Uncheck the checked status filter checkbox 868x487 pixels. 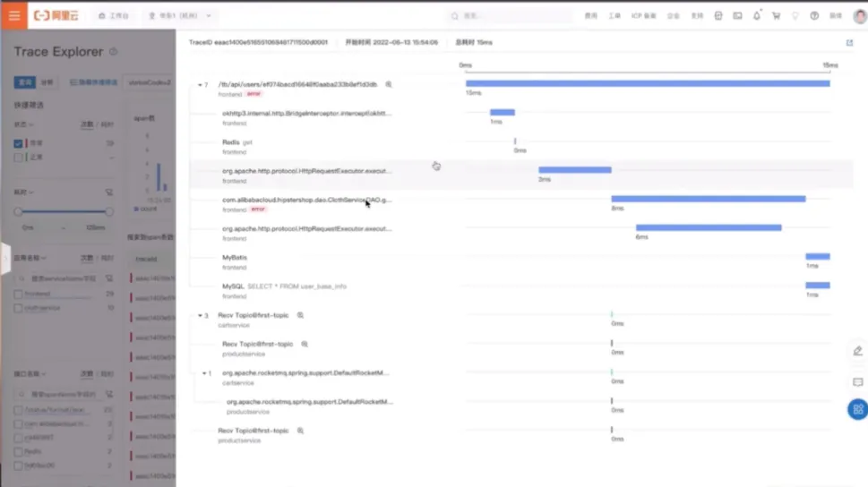18,143
